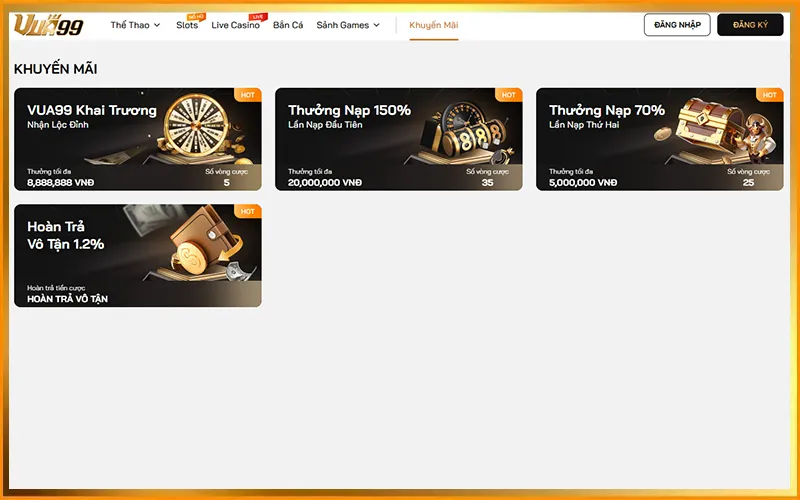Open the Thưởng Nạp 150% promotion card
The height and width of the screenshot is (500, 800).
[398, 139]
